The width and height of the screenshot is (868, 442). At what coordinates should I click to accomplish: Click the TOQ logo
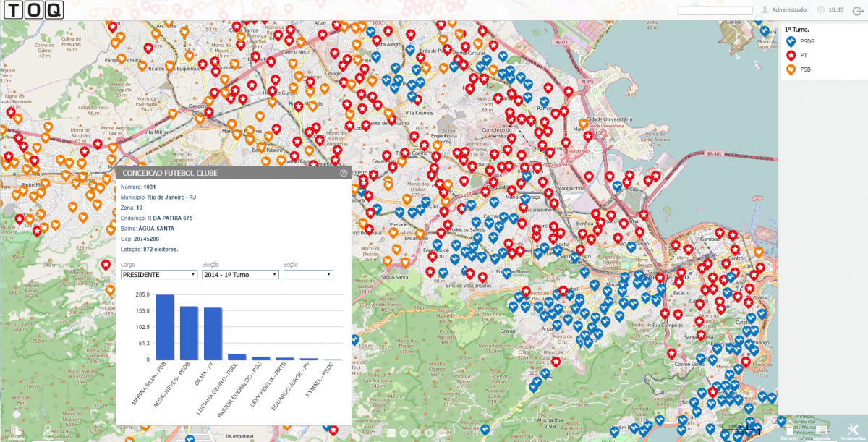(33, 10)
